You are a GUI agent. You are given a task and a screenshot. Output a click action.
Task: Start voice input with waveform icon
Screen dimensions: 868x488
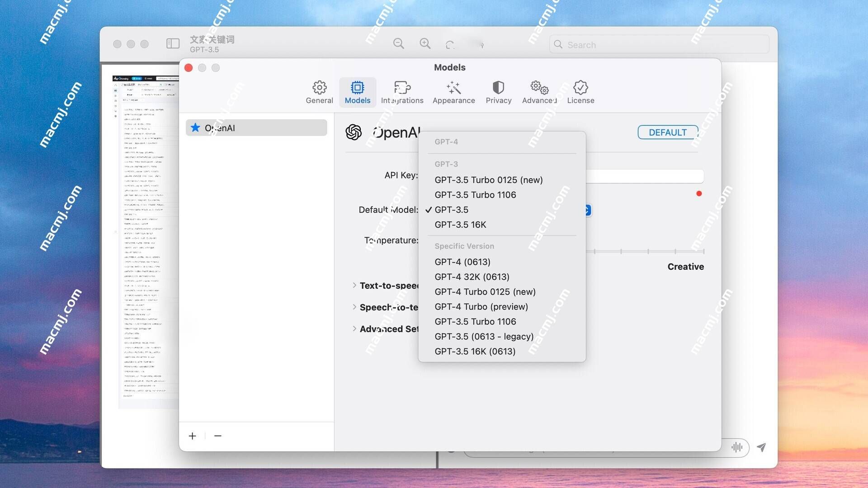click(x=737, y=447)
